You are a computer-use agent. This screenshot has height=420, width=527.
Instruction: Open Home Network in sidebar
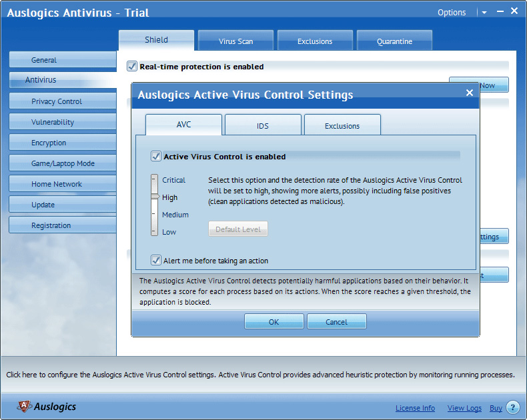pyautogui.click(x=63, y=184)
